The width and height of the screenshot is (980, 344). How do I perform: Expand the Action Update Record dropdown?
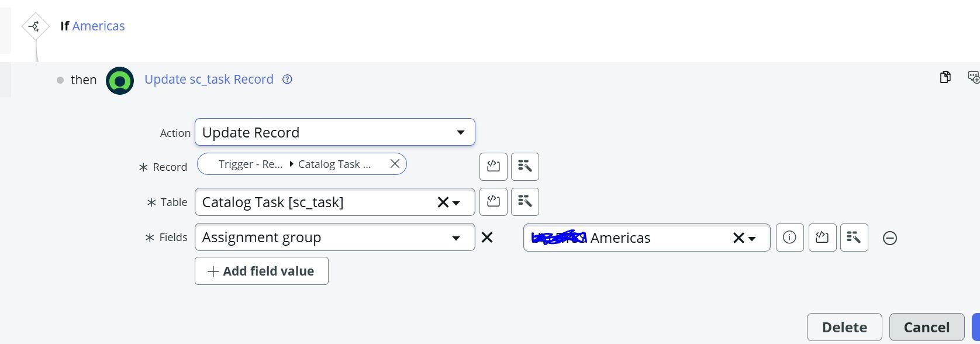tap(461, 133)
